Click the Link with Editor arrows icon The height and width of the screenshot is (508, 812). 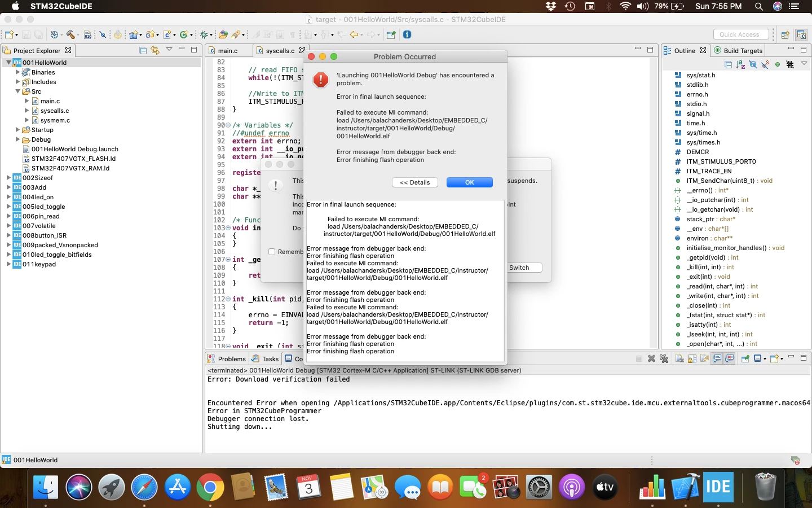click(x=155, y=50)
